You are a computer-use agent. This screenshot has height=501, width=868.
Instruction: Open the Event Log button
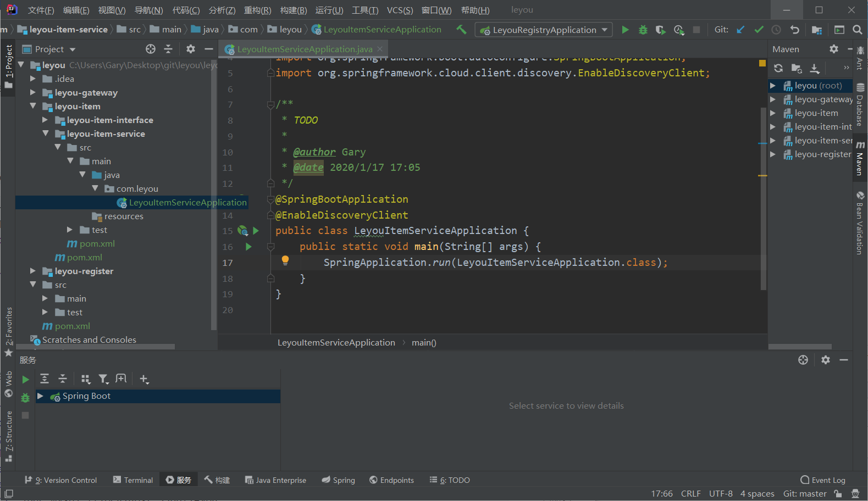pyautogui.click(x=823, y=480)
